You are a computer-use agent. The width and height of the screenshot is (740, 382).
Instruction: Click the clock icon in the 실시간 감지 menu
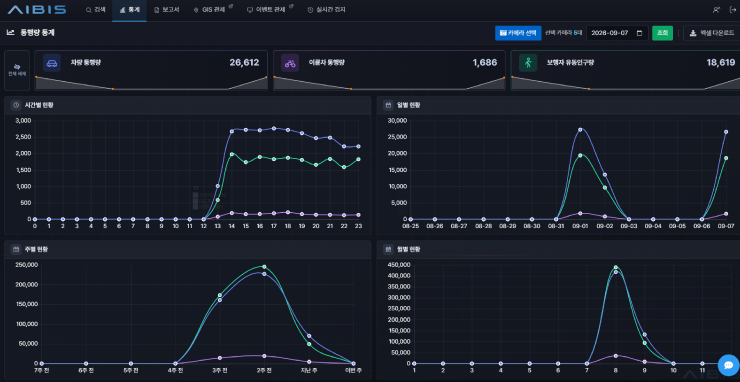(x=310, y=9)
